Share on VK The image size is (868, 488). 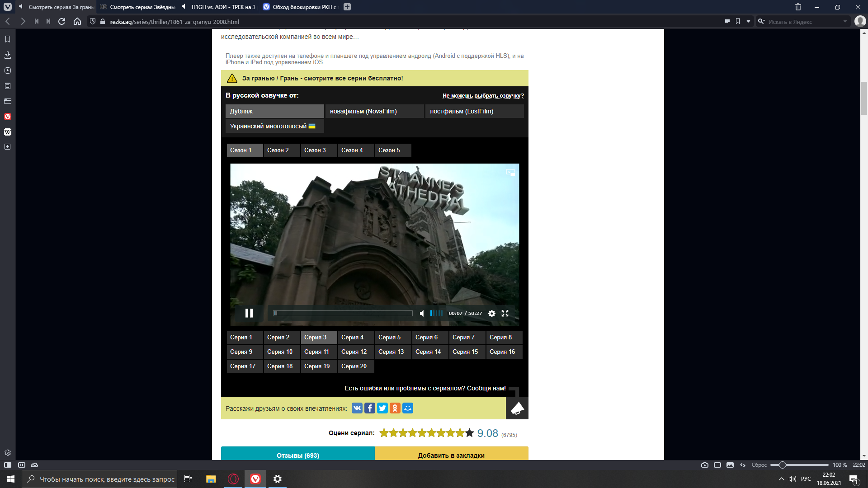point(357,408)
